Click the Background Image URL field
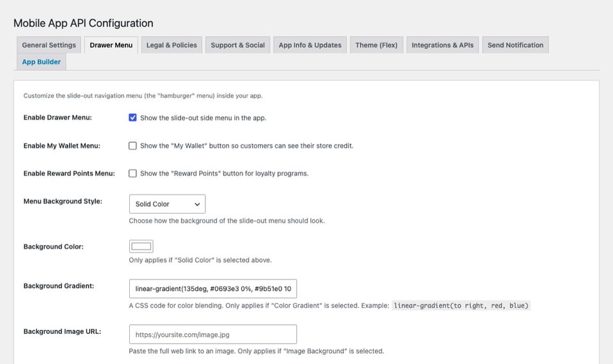Image resolution: width=613 pixels, height=364 pixels. tap(213, 335)
